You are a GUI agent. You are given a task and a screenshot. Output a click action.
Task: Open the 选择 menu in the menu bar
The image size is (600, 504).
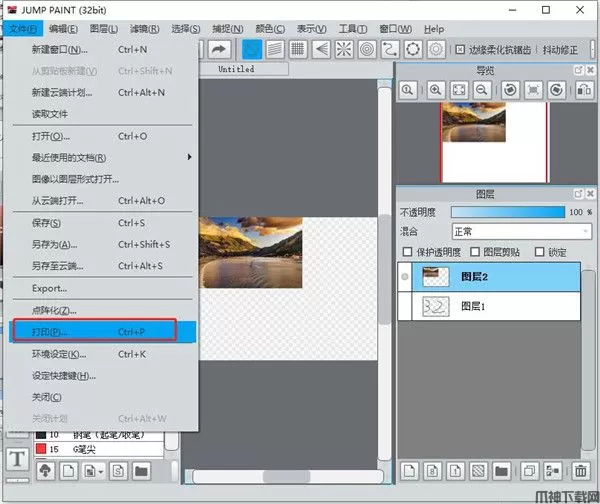[x=214, y=29]
